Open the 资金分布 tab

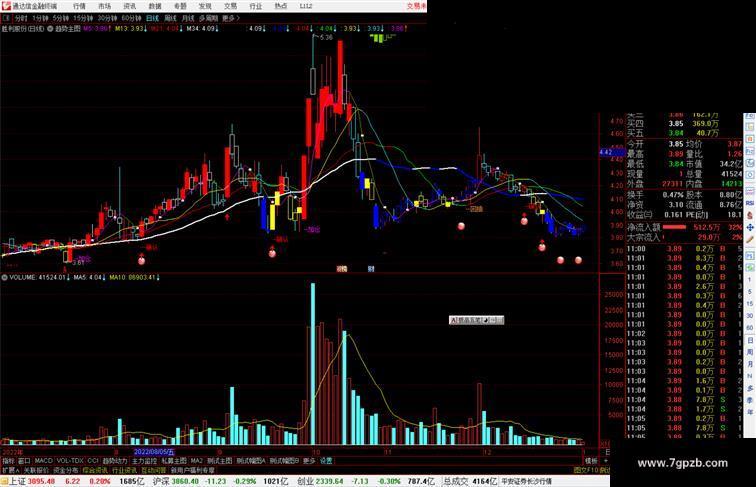pyautogui.click(x=66, y=470)
